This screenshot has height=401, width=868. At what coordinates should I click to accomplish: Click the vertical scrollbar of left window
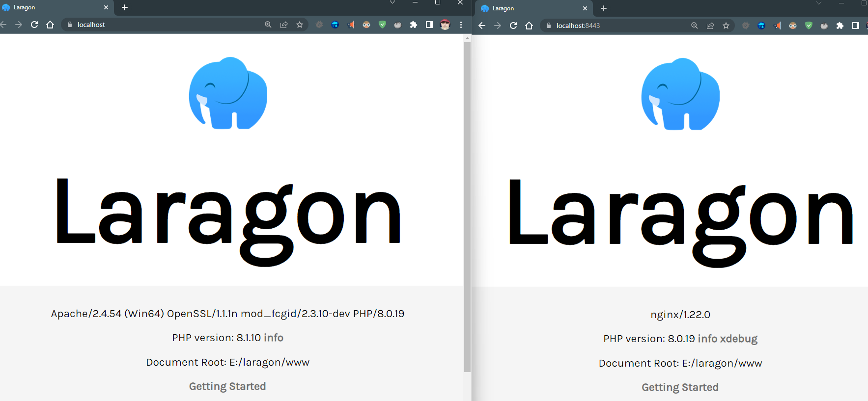[x=467, y=206]
